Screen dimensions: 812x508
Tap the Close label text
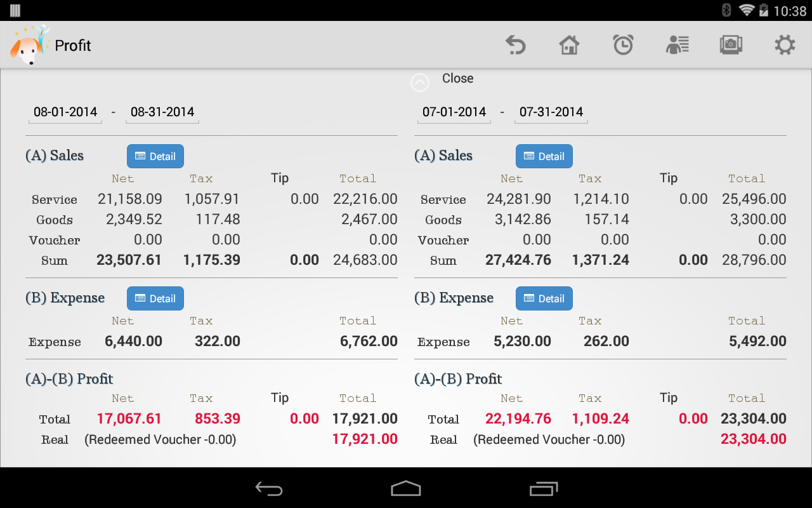click(x=457, y=78)
